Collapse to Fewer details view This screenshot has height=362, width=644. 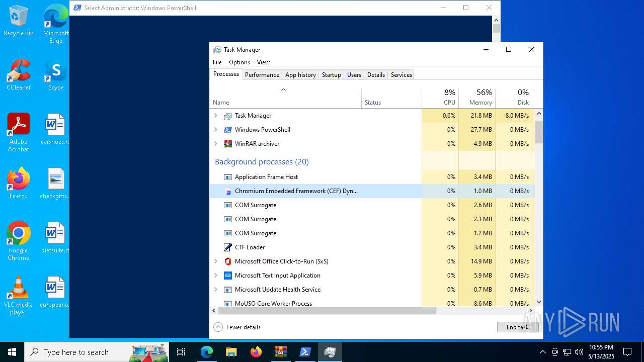(x=237, y=327)
